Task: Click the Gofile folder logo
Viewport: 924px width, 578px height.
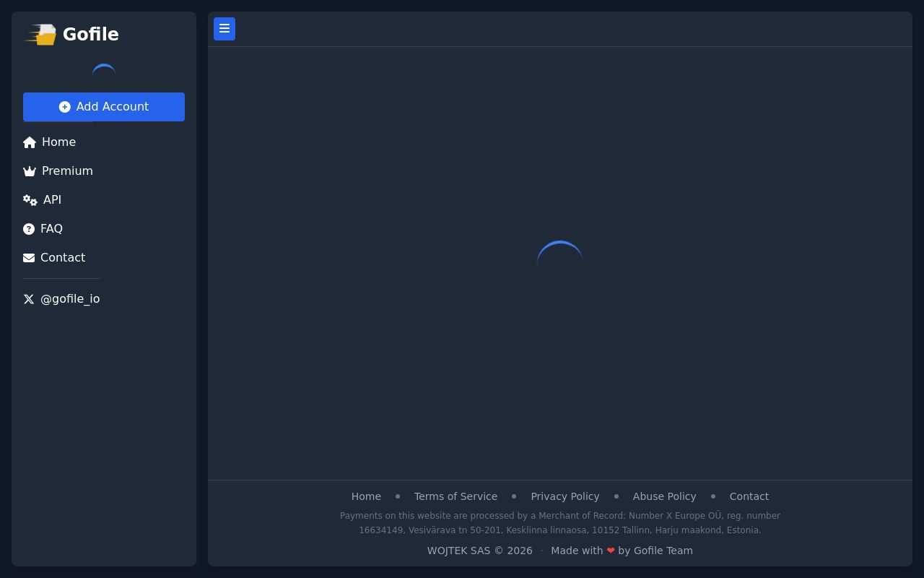Action: tap(40, 34)
